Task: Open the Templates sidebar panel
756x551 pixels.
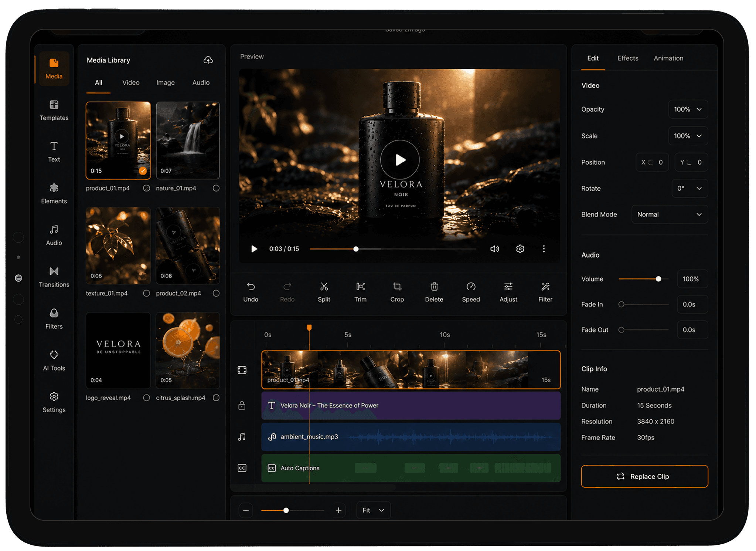Action: pyautogui.click(x=54, y=110)
